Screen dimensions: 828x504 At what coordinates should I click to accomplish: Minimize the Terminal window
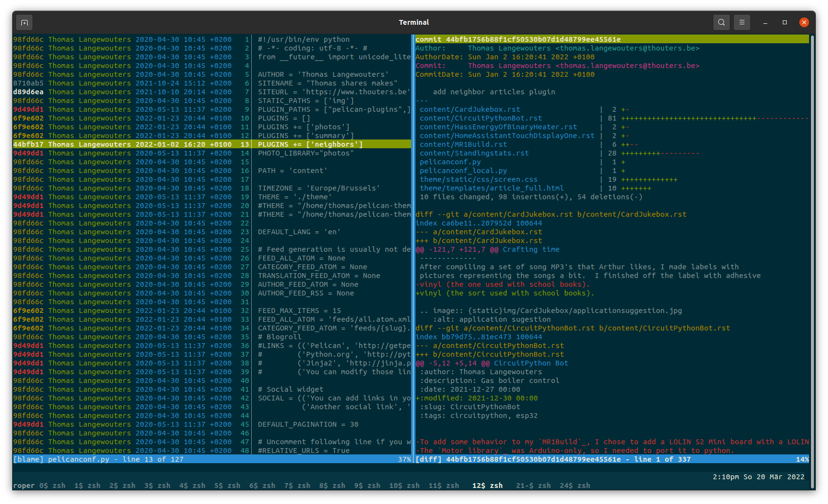(x=765, y=22)
